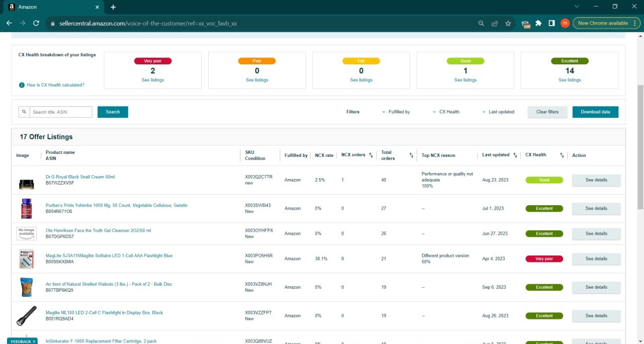See listings under Good
The height and width of the screenshot is (344, 644).
point(465,80)
